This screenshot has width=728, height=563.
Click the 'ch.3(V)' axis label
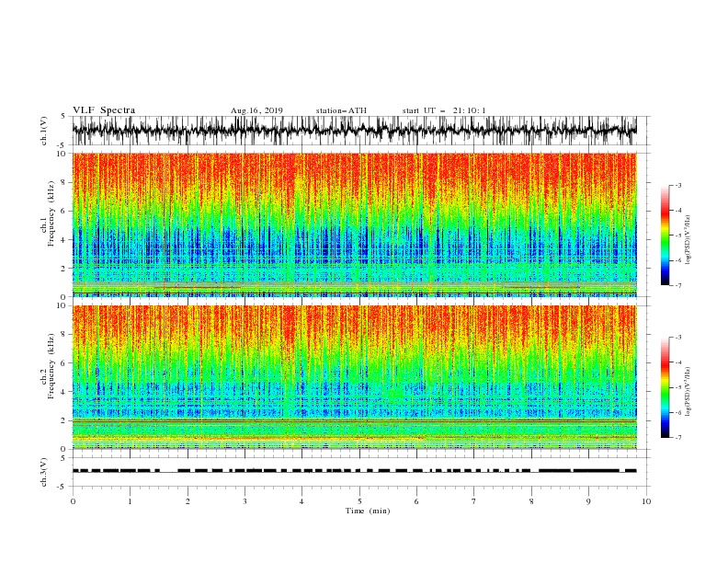coord(44,472)
